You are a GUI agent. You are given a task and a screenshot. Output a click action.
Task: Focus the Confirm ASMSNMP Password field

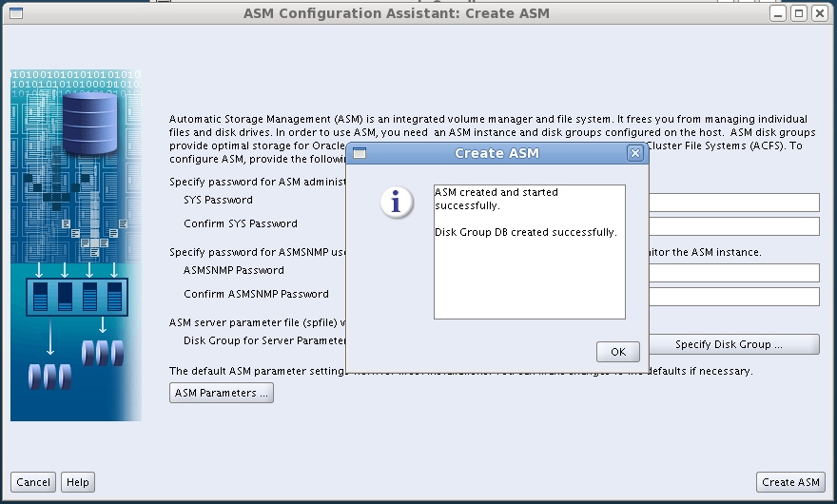point(734,297)
